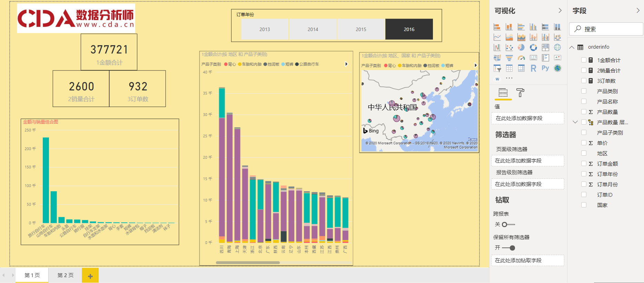Add a new page with plus button
The height and width of the screenshot is (283, 644).
coord(90,276)
